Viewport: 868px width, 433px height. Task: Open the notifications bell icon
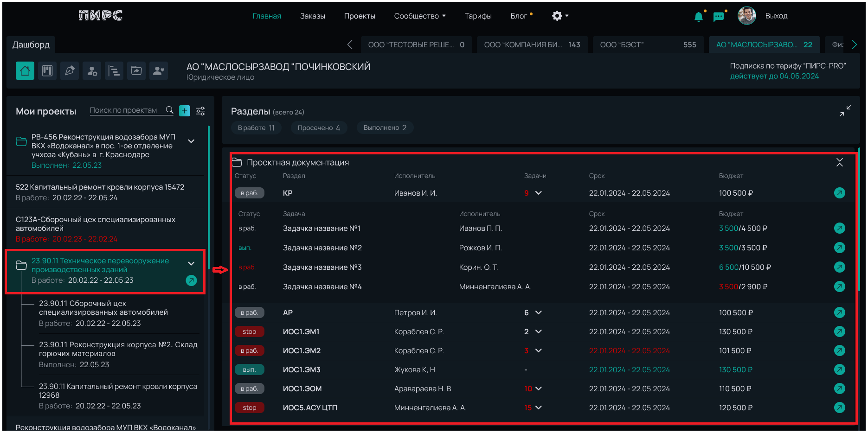[698, 17]
